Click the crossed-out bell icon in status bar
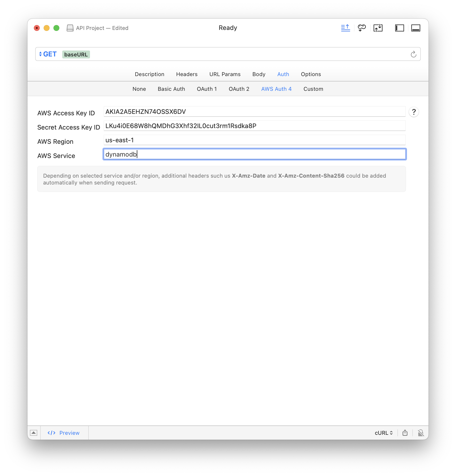Screen dimensions: 456x476 click(x=421, y=433)
